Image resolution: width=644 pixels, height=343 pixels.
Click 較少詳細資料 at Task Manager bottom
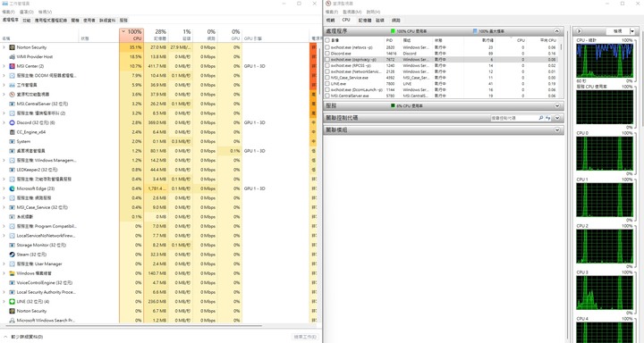click(x=27, y=337)
